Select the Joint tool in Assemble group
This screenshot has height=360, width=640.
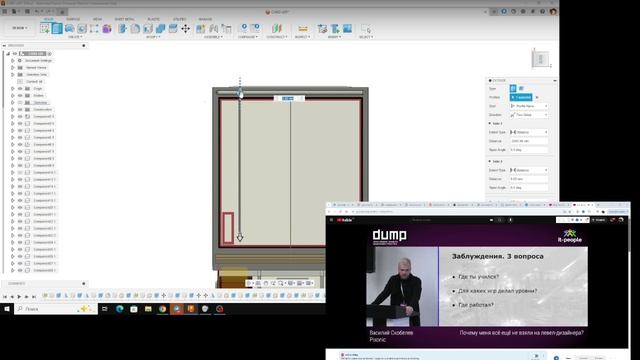pos(213,28)
